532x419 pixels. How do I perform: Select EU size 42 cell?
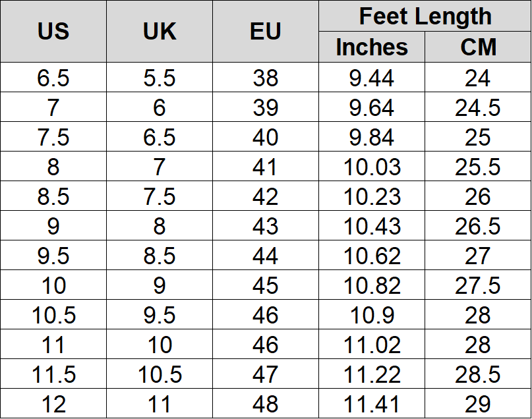pyautogui.click(x=266, y=197)
